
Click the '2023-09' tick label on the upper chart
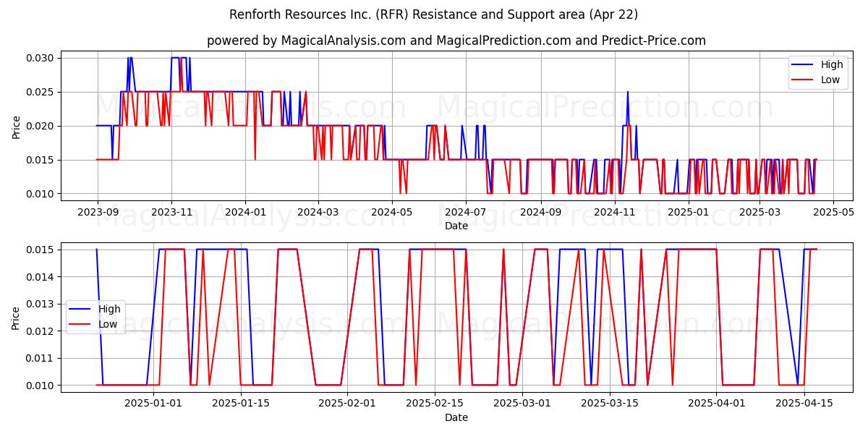pyautogui.click(x=98, y=212)
